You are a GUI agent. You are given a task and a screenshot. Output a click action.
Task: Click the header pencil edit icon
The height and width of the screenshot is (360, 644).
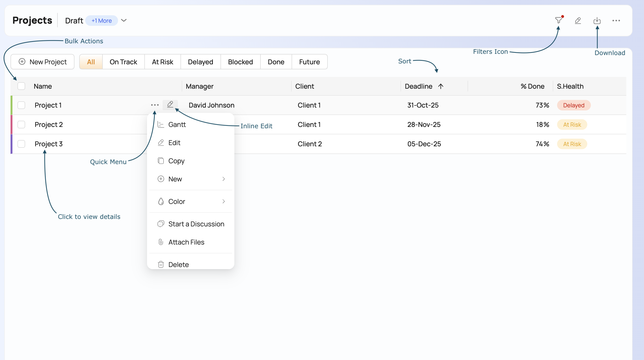(578, 21)
